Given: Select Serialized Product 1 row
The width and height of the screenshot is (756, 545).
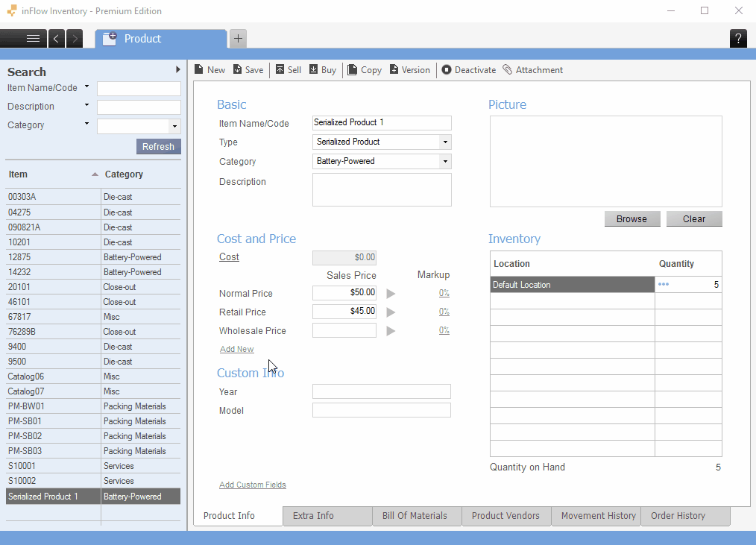Looking at the screenshot, I should (93, 497).
